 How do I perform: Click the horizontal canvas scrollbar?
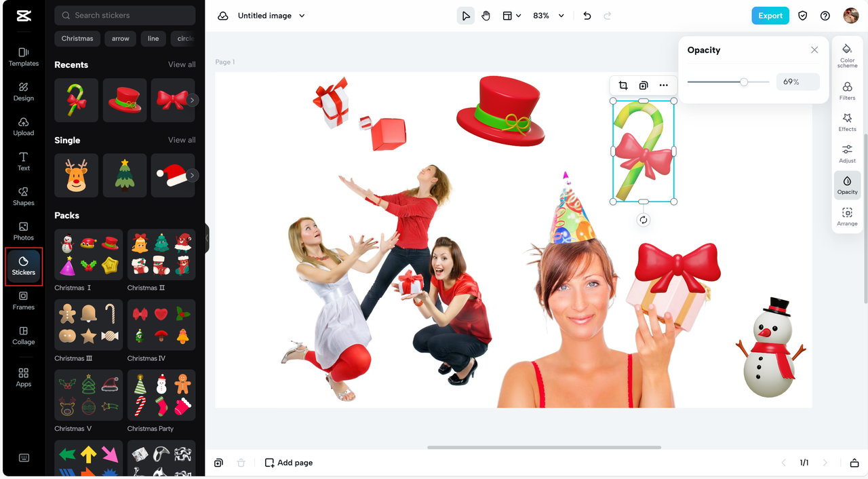[x=544, y=448]
